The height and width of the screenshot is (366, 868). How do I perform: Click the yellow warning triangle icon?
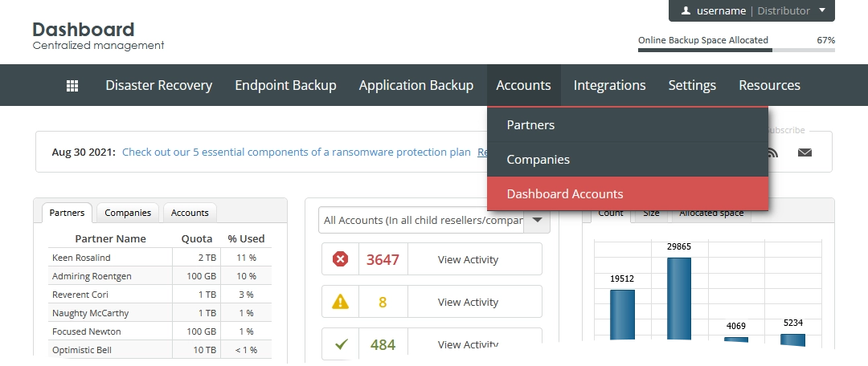pyautogui.click(x=341, y=301)
